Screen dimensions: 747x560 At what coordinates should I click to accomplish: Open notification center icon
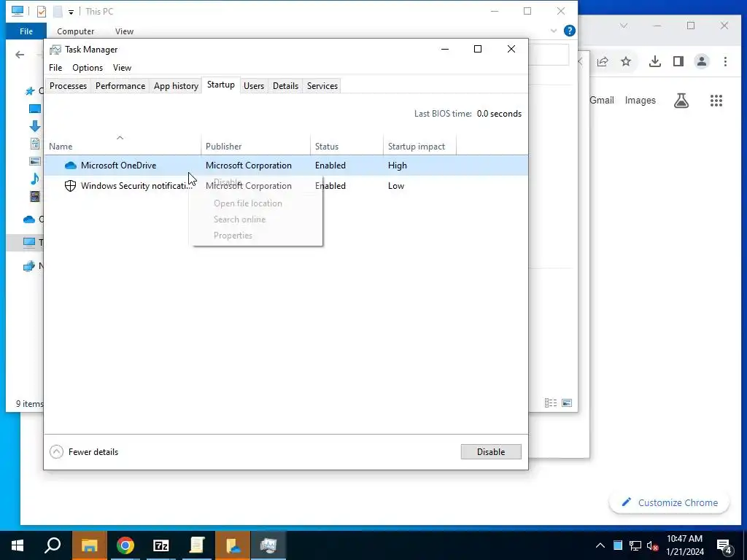[x=724, y=545]
